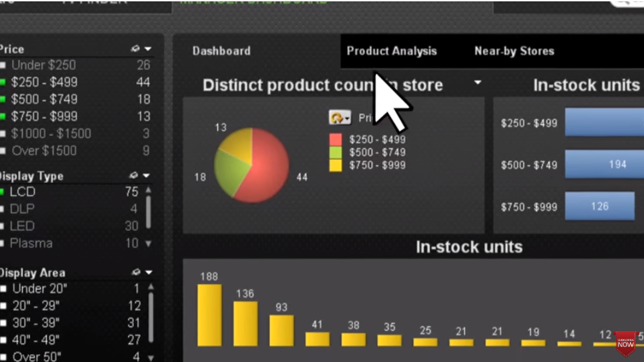Toggle the Under $250 price filter

[44, 65]
